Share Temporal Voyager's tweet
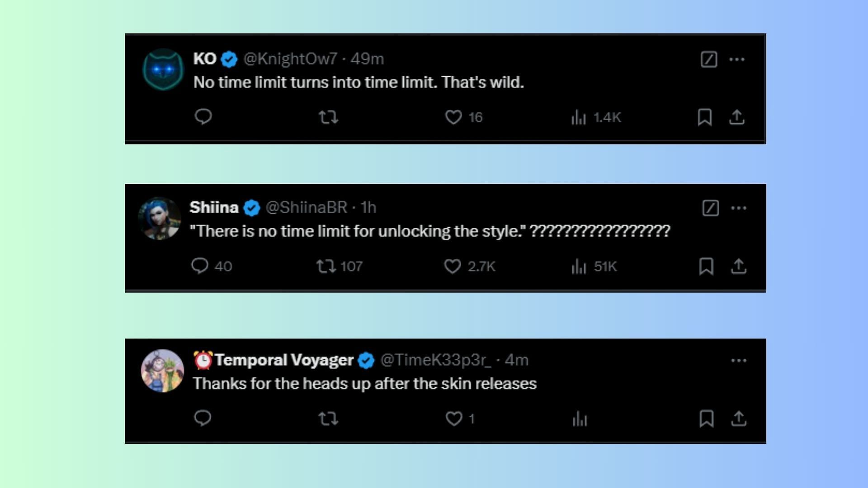The image size is (868, 488). pos(739,419)
